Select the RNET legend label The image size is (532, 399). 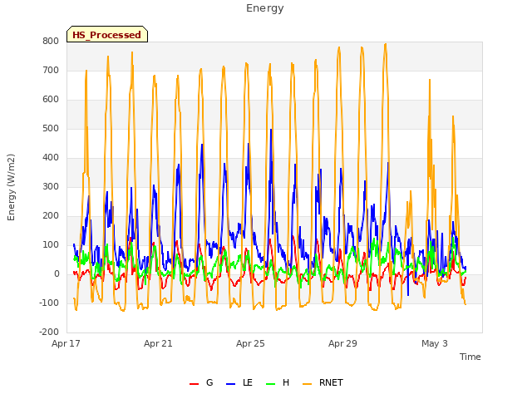[331, 382]
